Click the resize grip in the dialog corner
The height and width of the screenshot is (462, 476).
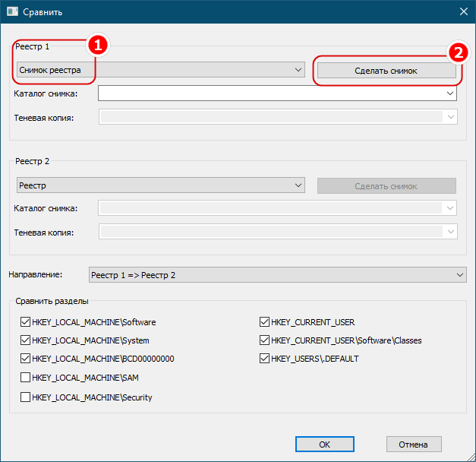[471, 457]
